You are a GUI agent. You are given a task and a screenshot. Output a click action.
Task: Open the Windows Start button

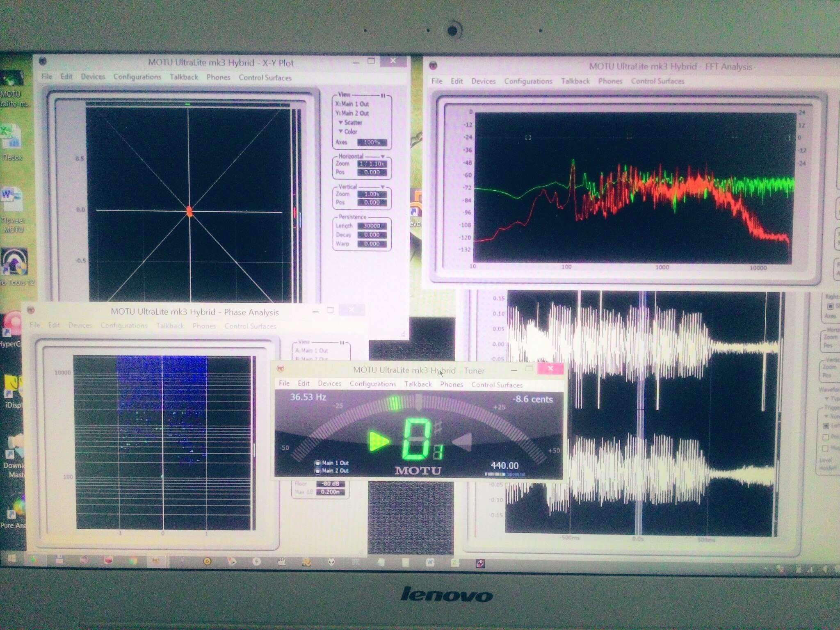click(11, 559)
